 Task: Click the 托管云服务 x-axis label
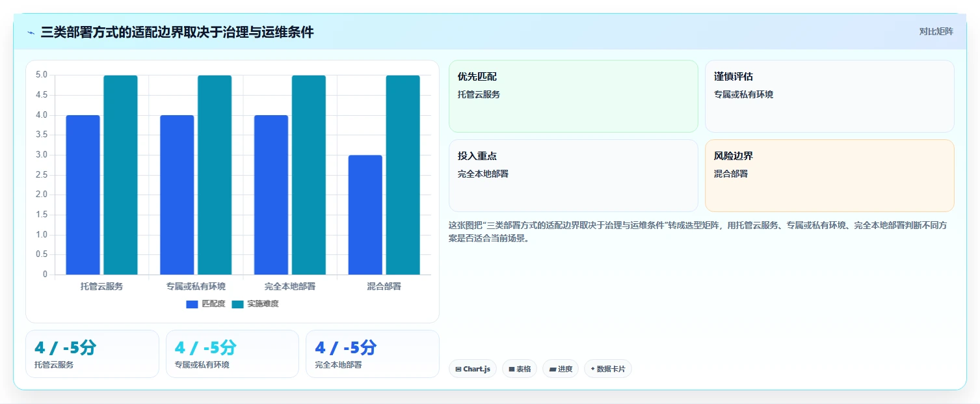pos(101,286)
